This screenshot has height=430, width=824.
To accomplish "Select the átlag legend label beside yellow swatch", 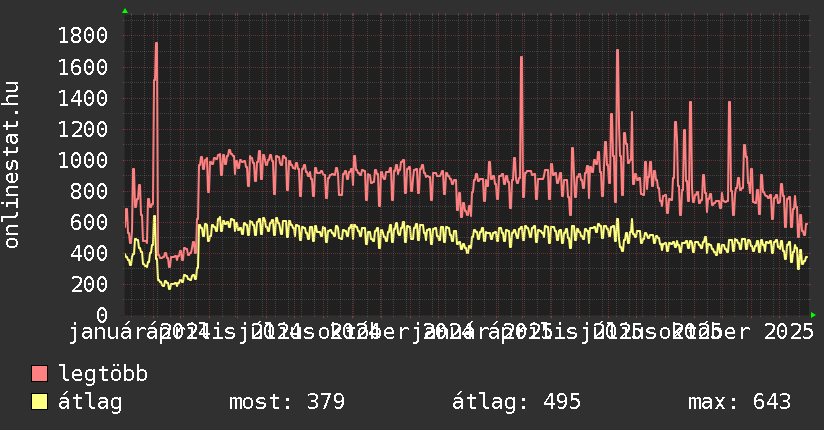I will click(90, 402).
